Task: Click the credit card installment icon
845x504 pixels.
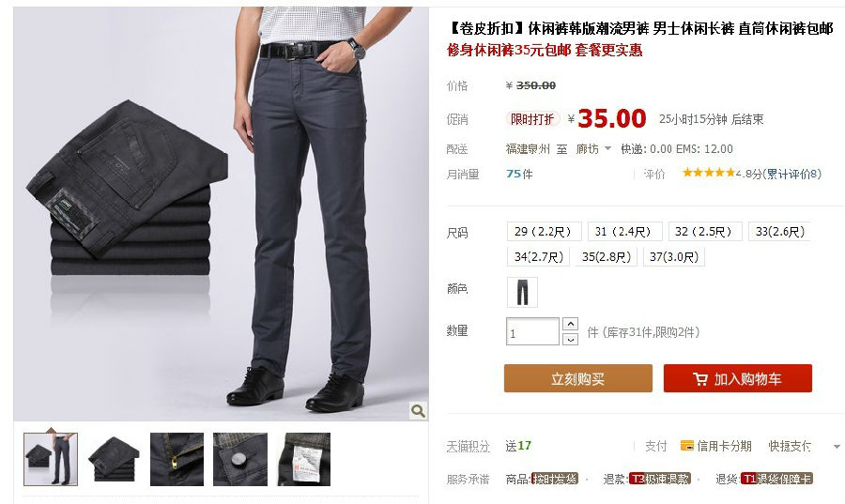Action: pos(686,446)
